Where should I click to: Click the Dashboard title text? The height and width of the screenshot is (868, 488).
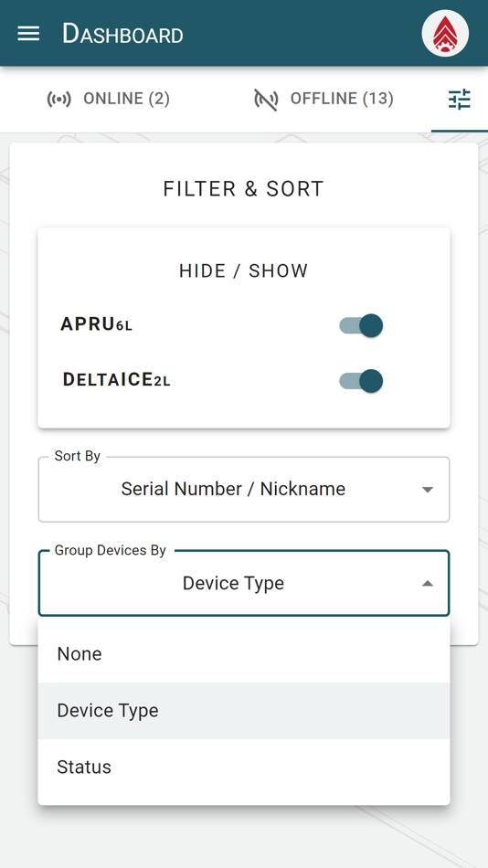coord(122,35)
